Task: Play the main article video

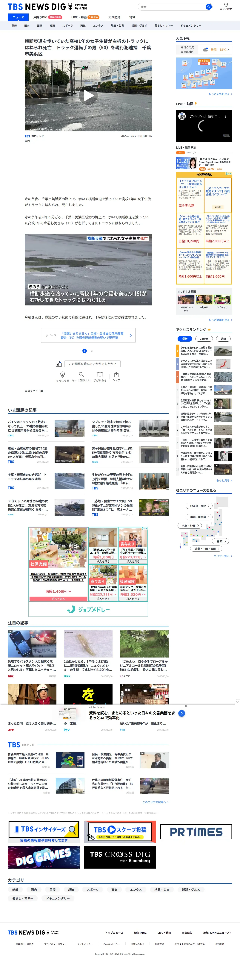Action: pyautogui.click(x=88, y=96)
